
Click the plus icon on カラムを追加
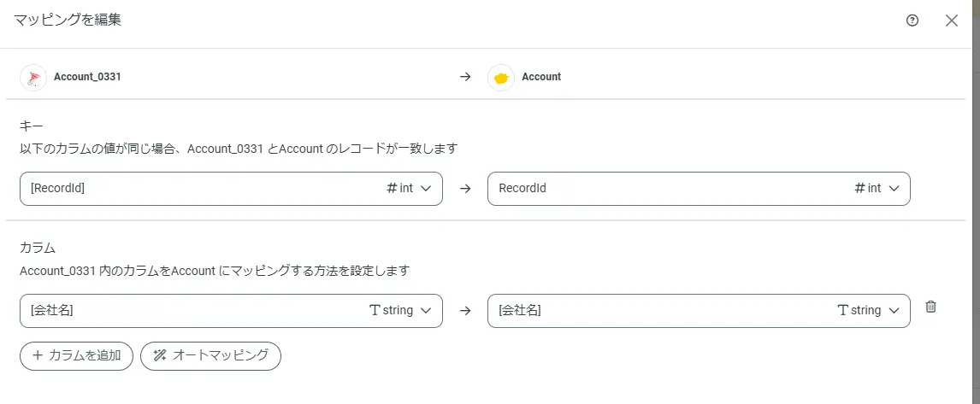pyautogui.click(x=38, y=356)
